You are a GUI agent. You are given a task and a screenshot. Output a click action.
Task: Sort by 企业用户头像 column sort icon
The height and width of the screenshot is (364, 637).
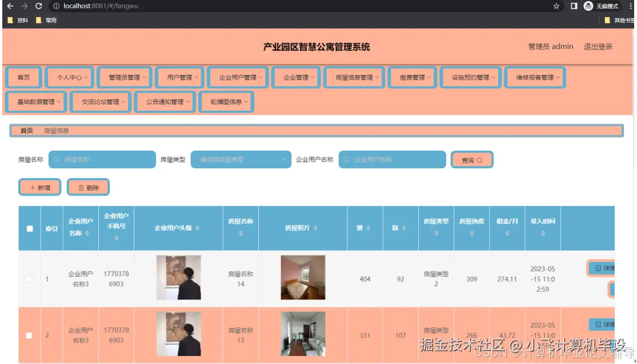click(198, 228)
